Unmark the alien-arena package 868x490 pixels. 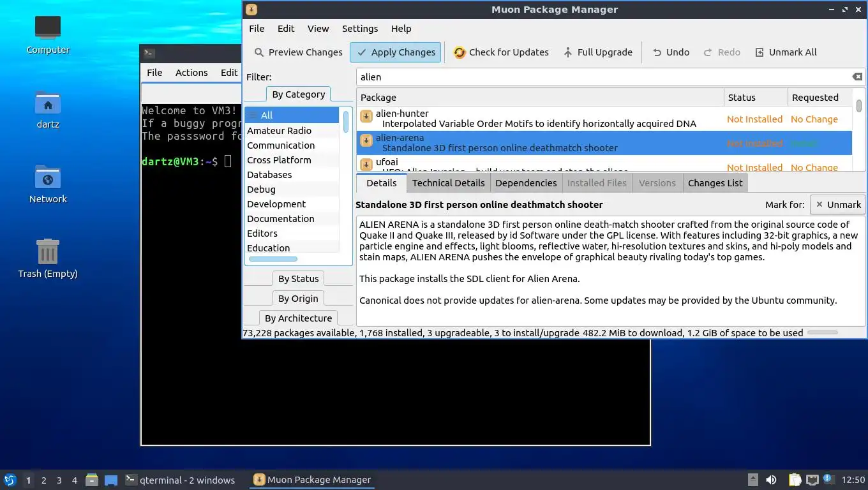[x=837, y=205]
